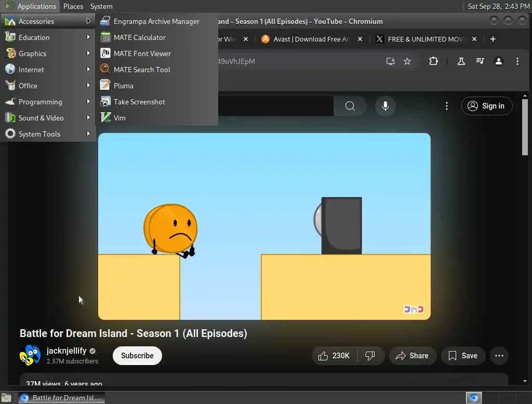
Task: Switch to FREE & UNLIMITED MOV tab
Action: click(426, 39)
